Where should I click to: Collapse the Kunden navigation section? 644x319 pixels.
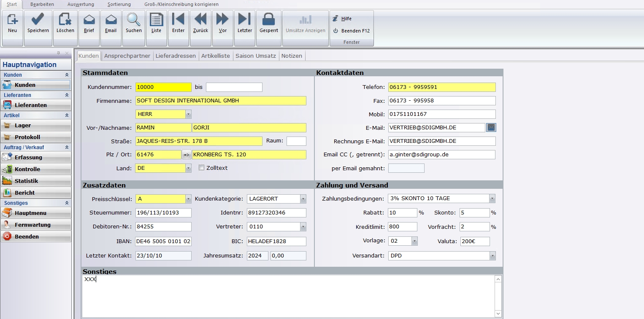(66, 75)
